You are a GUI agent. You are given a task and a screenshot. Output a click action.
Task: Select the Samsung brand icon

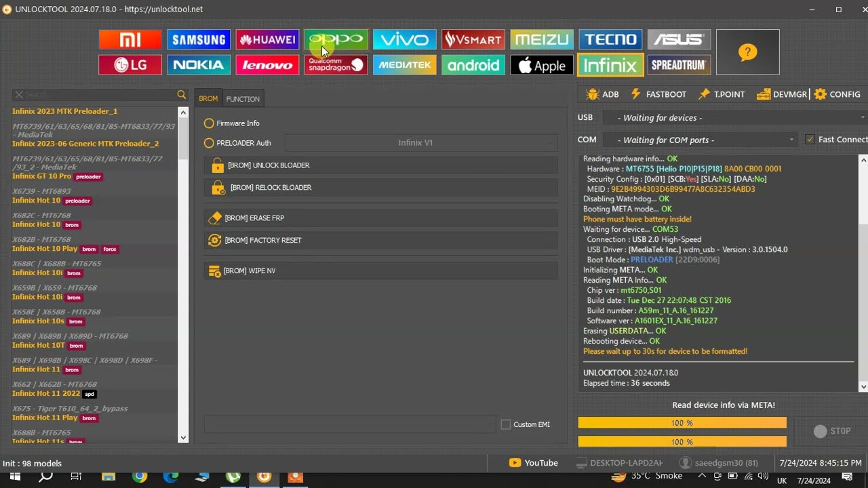click(x=199, y=39)
